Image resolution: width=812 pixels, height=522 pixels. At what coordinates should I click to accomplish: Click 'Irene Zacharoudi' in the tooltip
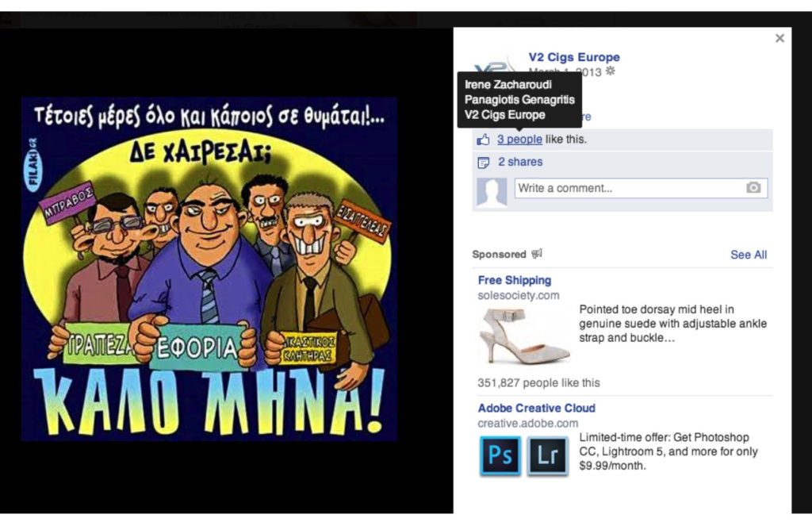pos(508,84)
